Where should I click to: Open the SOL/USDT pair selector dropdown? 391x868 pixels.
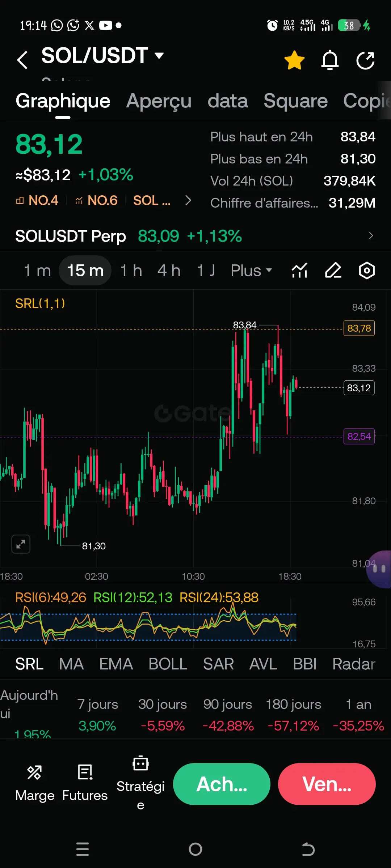point(102,56)
